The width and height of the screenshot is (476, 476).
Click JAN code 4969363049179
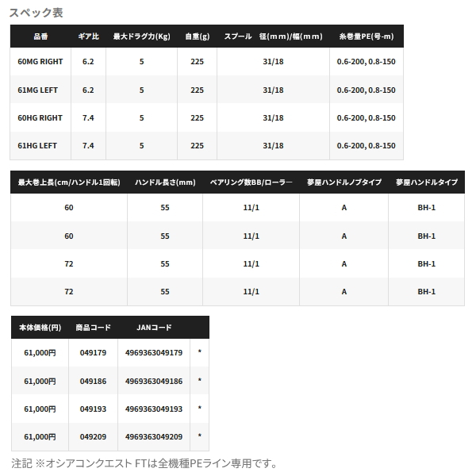[x=154, y=353]
